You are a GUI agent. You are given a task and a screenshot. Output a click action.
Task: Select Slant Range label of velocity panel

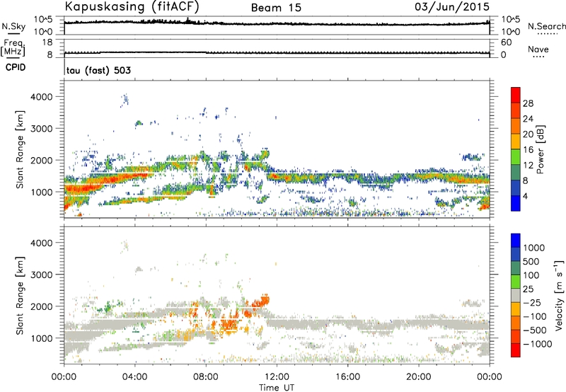coord(20,295)
